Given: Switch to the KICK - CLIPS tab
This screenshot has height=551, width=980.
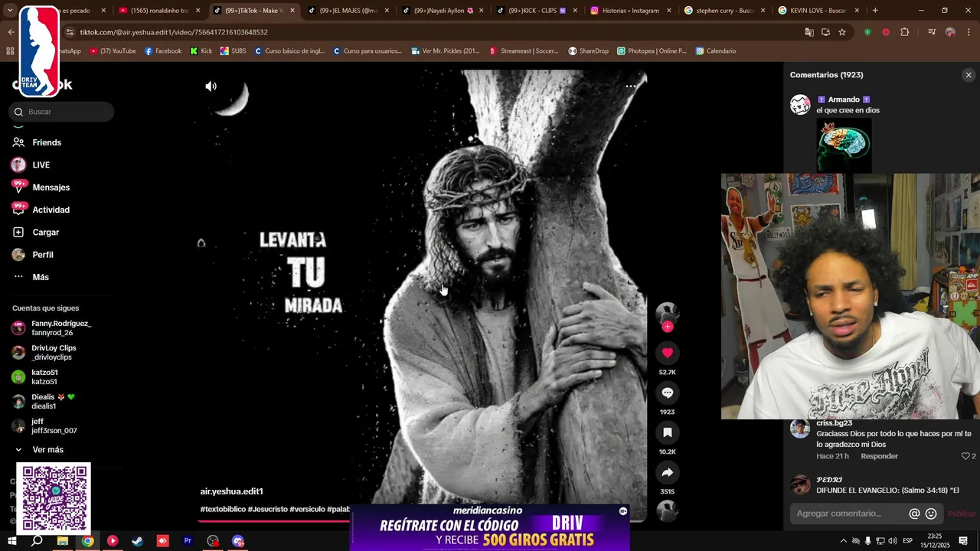Looking at the screenshot, I should [x=537, y=11].
